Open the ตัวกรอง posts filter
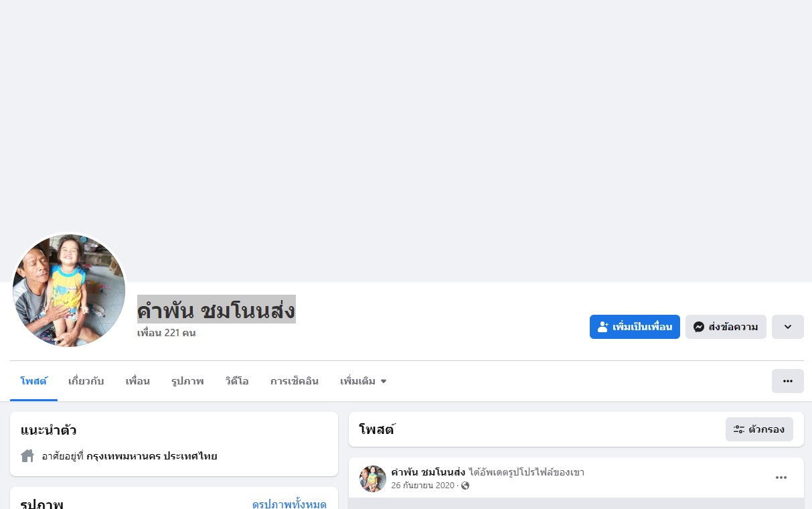 (x=759, y=429)
